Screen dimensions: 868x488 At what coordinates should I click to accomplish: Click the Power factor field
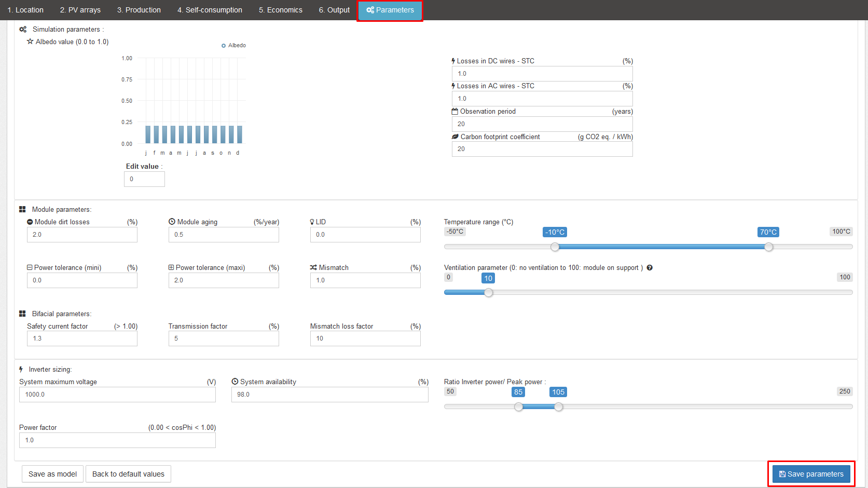tap(117, 440)
